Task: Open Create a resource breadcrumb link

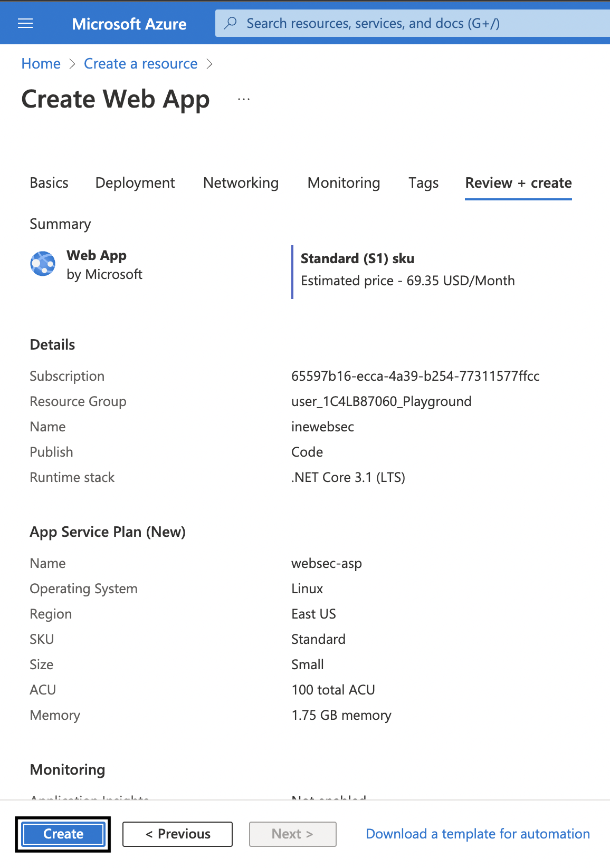Action: click(x=140, y=64)
